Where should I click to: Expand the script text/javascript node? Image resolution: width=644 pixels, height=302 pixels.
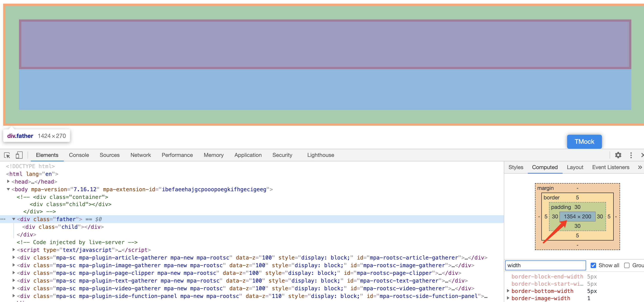click(x=14, y=250)
